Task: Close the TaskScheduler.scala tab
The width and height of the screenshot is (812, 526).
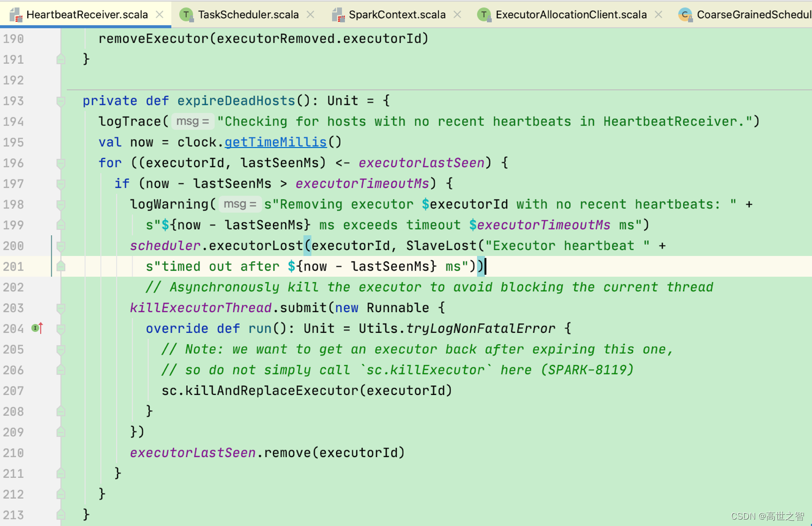Action: (310, 14)
